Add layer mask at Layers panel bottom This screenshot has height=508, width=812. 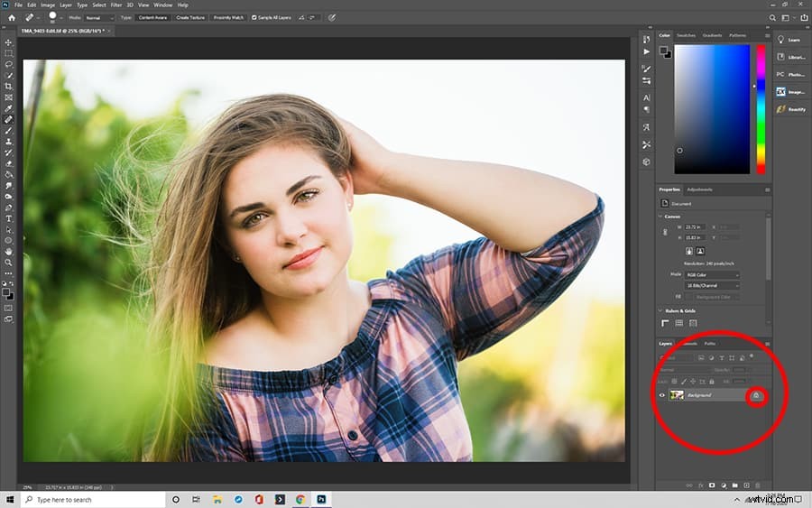click(x=712, y=485)
